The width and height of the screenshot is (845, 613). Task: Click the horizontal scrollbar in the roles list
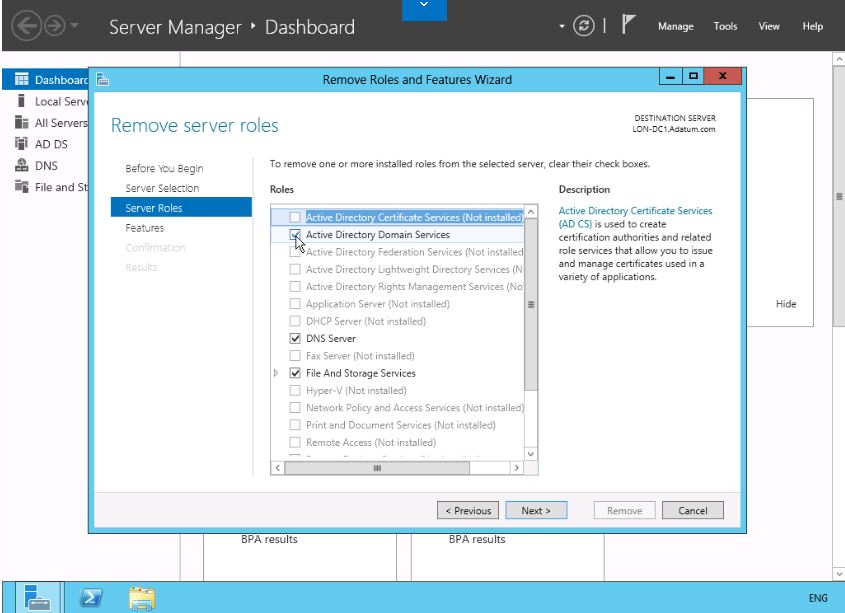[x=397, y=467]
